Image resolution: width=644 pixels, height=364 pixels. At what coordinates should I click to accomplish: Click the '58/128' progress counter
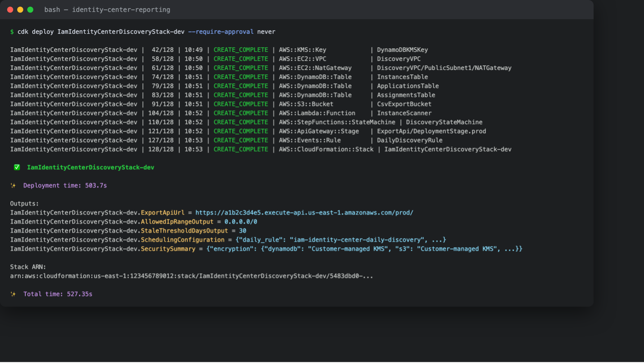click(x=163, y=59)
